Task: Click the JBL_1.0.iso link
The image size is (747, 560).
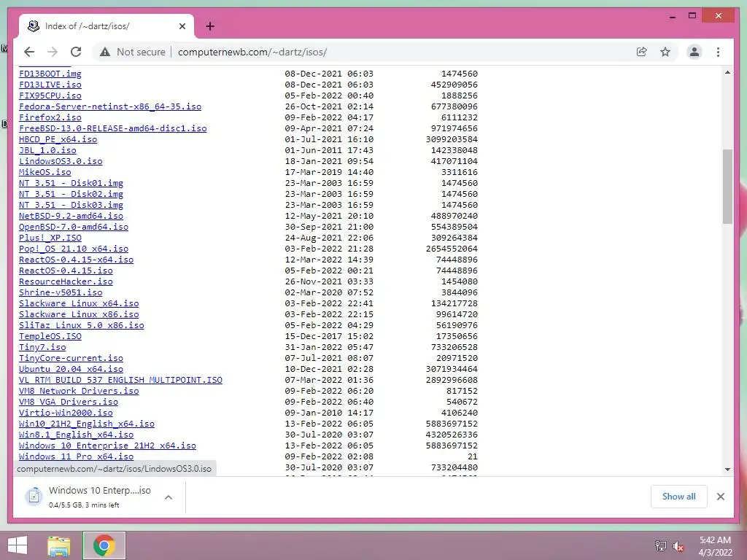Action: [x=47, y=150]
